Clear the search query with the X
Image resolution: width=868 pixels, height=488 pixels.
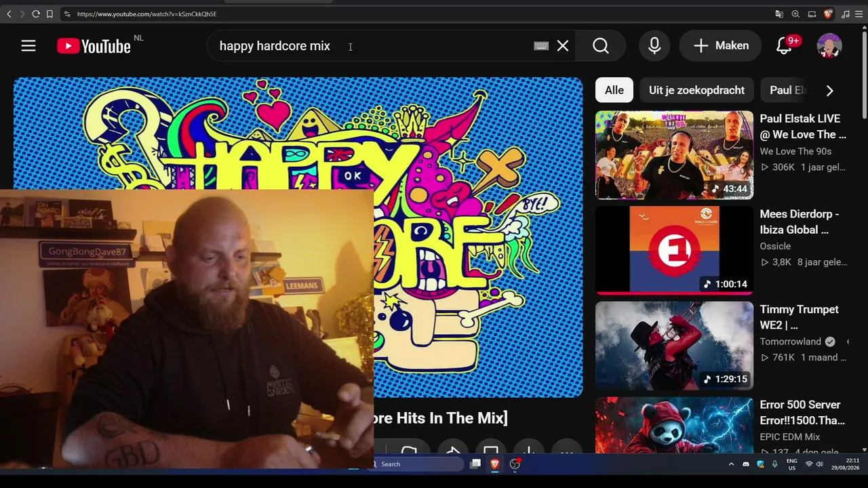point(563,45)
